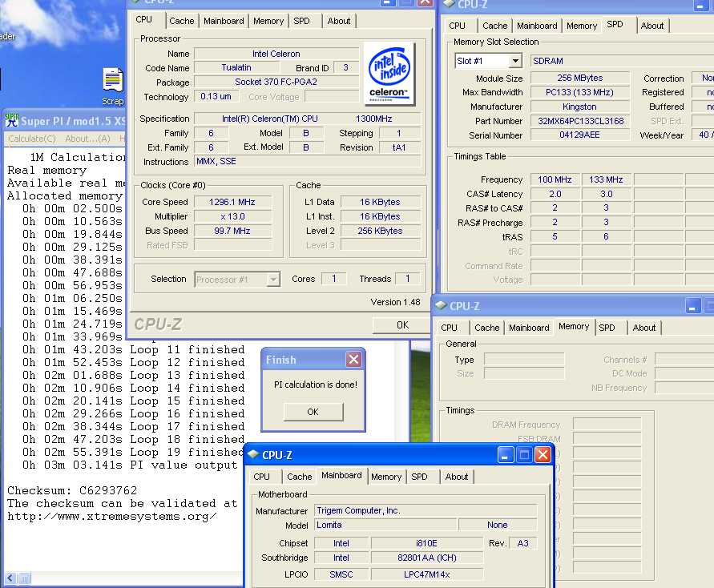Click OK in the Finish dialog

pos(313,412)
